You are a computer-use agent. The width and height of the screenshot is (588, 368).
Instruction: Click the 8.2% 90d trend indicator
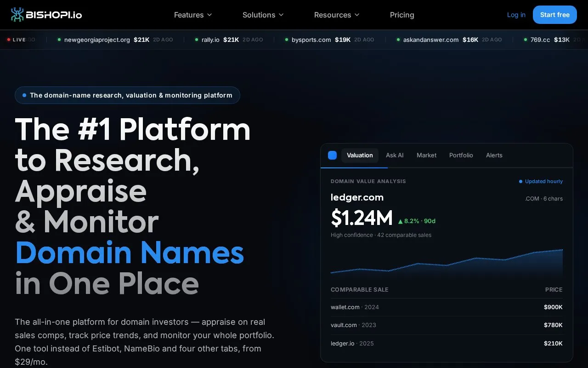click(417, 221)
